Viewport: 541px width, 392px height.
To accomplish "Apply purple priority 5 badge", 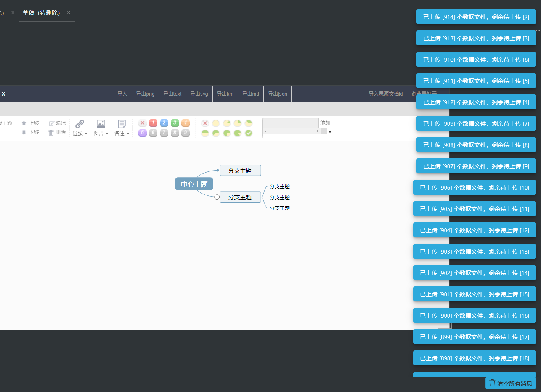I will pos(143,133).
